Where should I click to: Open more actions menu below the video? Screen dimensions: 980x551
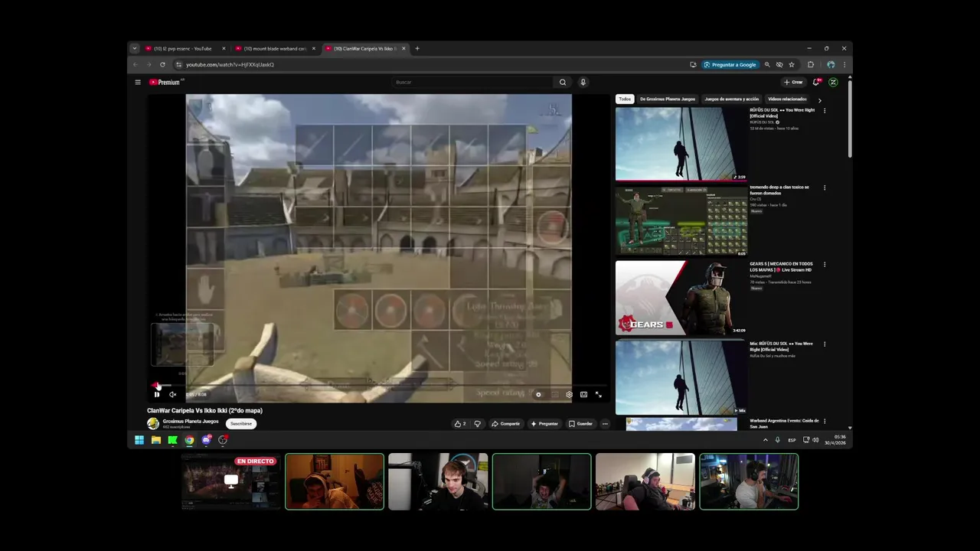[605, 423]
